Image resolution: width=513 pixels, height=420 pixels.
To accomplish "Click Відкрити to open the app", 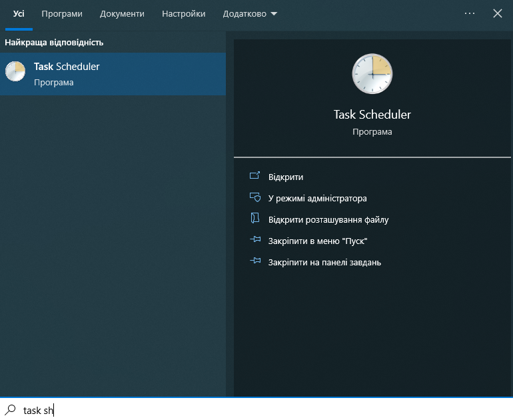I will (x=286, y=177).
